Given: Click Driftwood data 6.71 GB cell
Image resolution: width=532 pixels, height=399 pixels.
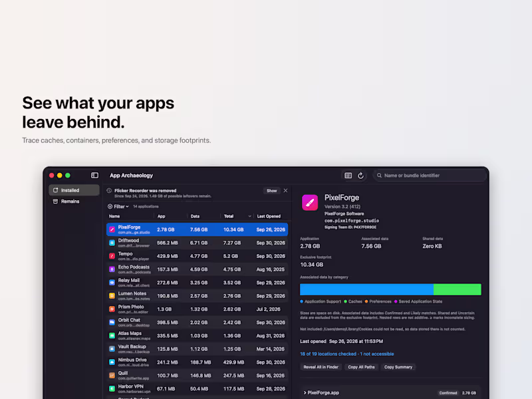Looking at the screenshot, I should coord(198,243).
